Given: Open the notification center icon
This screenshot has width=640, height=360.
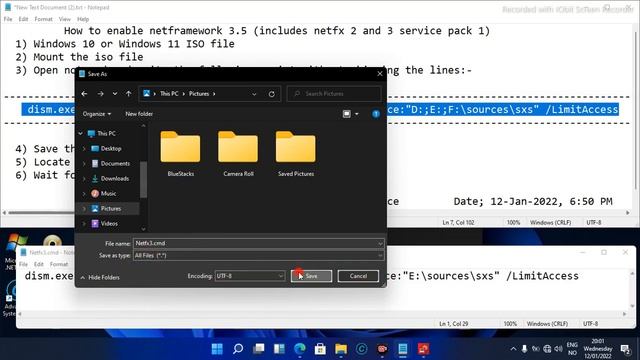Looking at the screenshot, I should pyautogui.click(x=625, y=349).
